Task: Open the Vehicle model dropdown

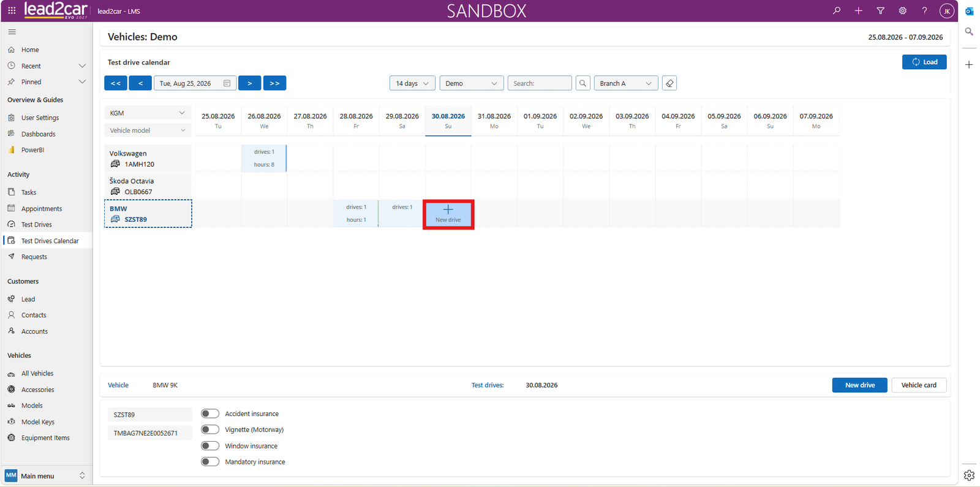Action: click(x=148, y=130)
